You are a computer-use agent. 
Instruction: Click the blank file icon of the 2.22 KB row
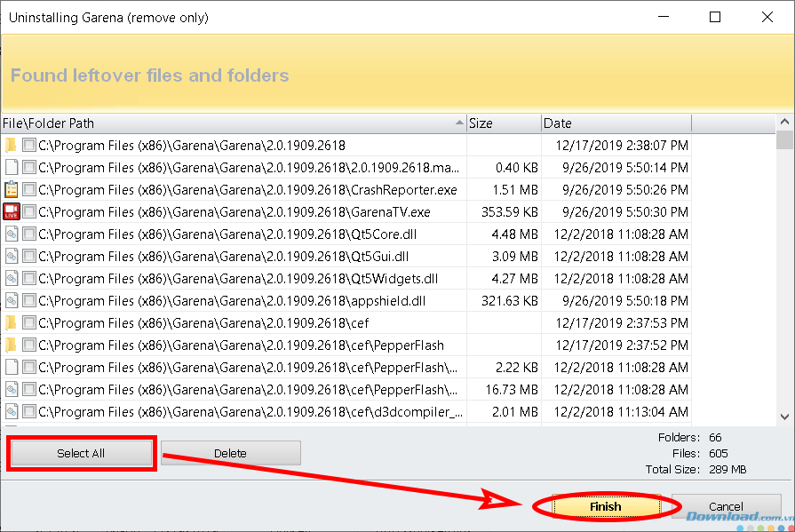click(11, 367)
